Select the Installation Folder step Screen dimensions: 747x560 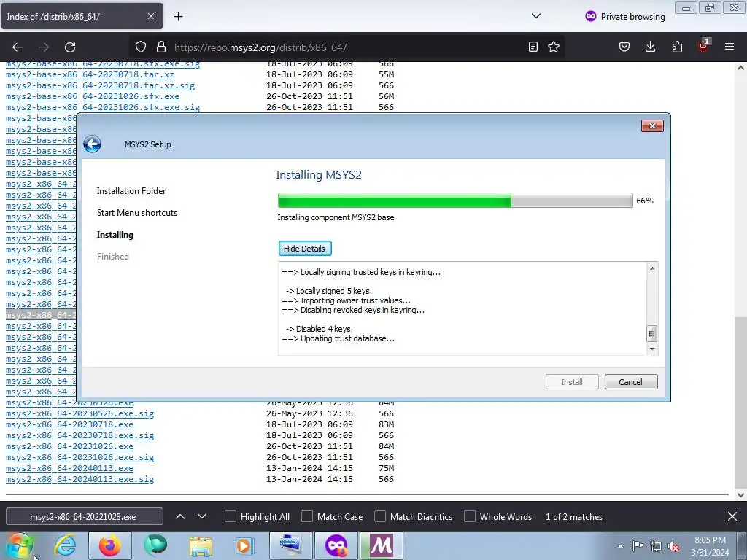tap(131, 191)
